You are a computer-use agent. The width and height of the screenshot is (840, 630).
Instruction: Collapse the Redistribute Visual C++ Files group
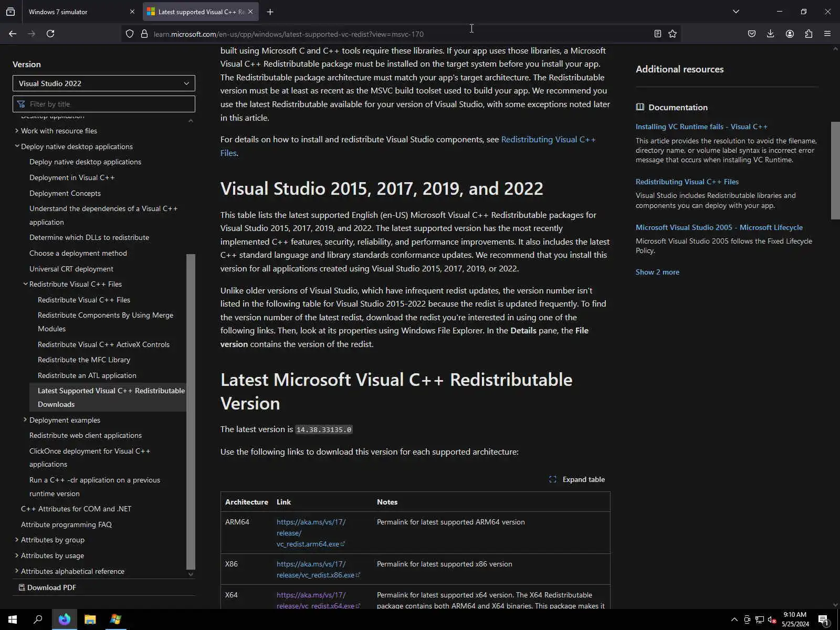[x=25, y=284]
